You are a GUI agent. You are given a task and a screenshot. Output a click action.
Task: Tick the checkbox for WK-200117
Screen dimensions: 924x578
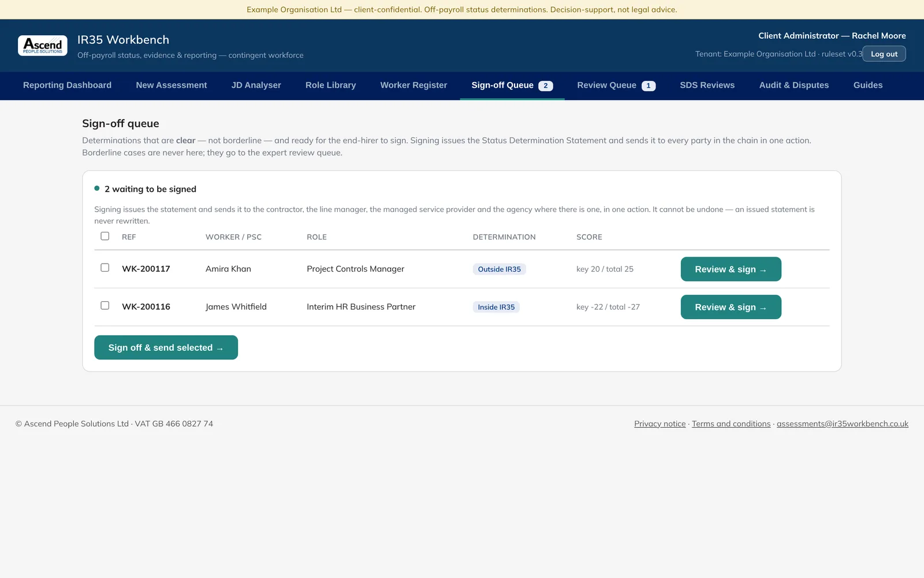[105, 268]
